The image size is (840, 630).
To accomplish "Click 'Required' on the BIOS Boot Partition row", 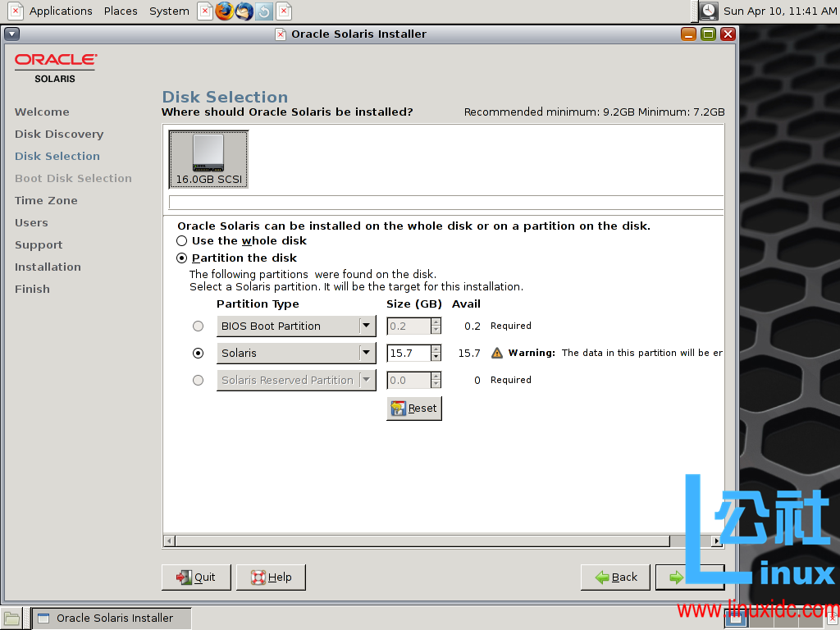I will pos(510,326).
